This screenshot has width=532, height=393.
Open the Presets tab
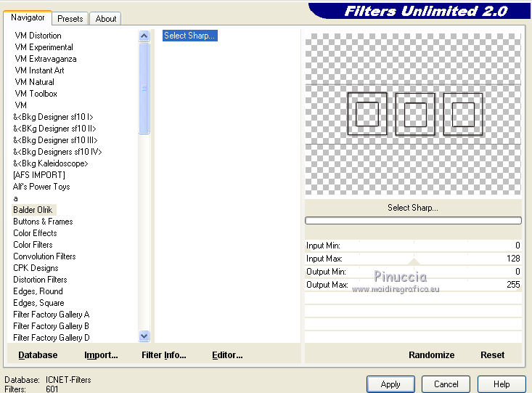[70, 19]
